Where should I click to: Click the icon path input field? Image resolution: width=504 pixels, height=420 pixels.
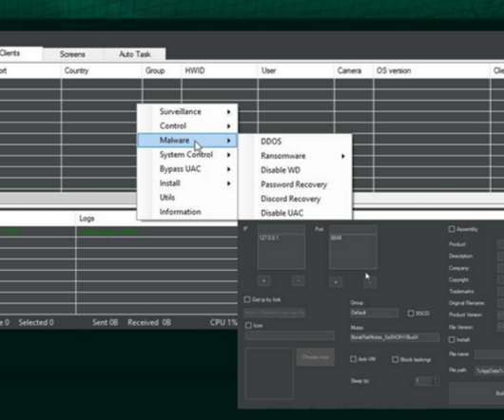pos(290,335)
